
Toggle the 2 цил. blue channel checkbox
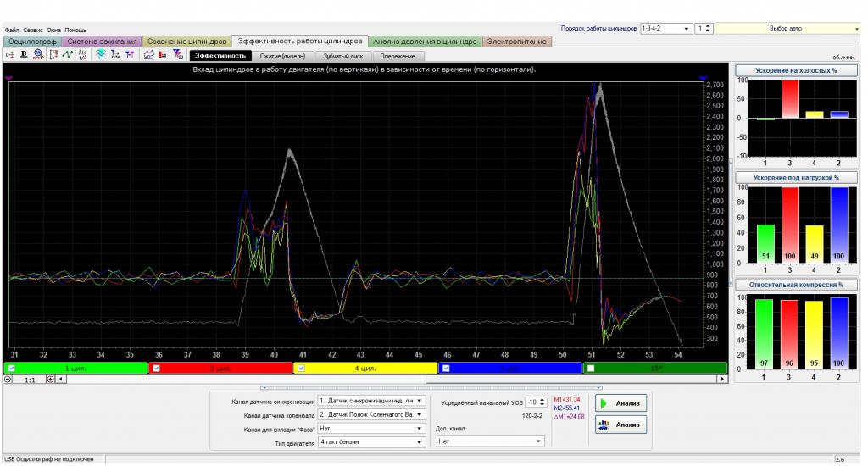pyautogui.click(x=446, y=368)
